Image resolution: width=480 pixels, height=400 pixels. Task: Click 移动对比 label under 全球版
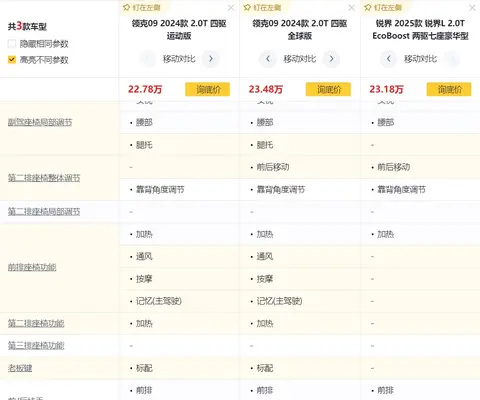tap(300, 59)
